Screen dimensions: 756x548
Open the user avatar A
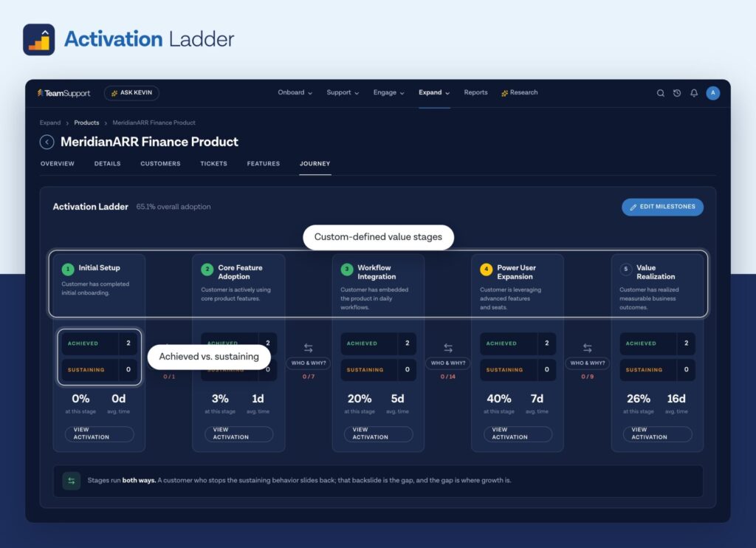click(713, 93)
